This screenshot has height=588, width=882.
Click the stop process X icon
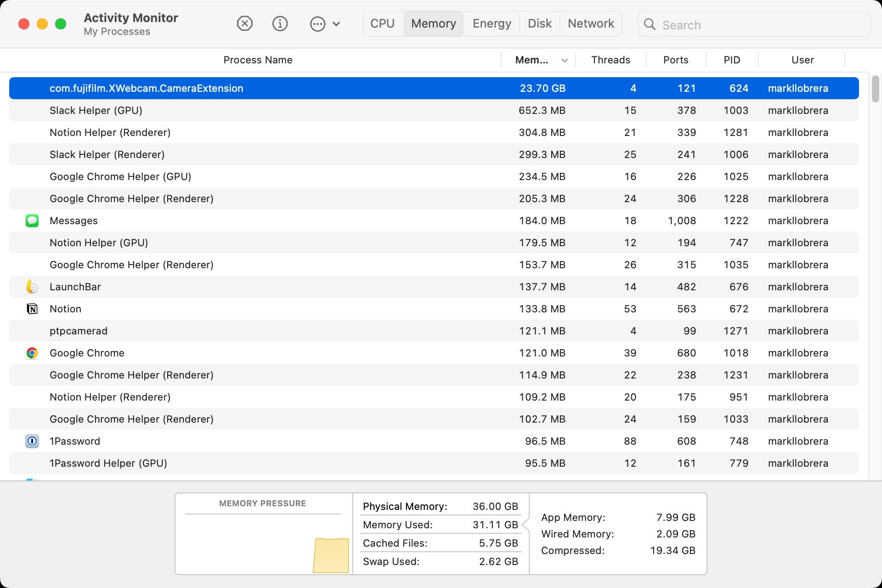click(244, 23)
